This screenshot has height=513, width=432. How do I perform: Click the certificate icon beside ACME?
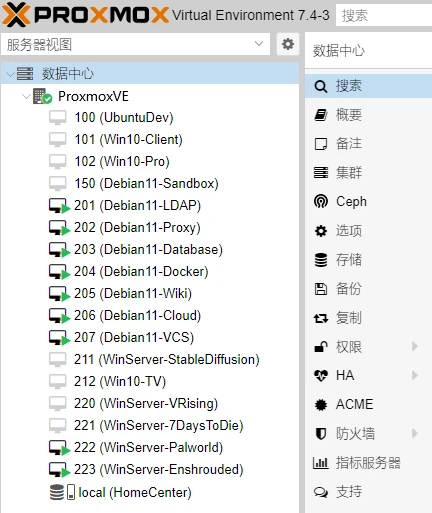click(x=321, y=405)
